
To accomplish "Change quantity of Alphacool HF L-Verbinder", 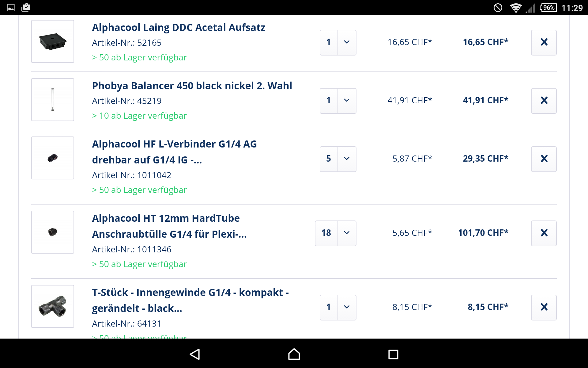I will click(338, 159).
